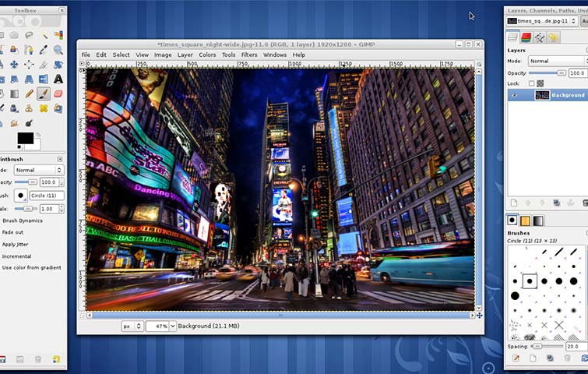588x374 pixels.
Task: Select the Heal tool
Action: tap(44, 108)
